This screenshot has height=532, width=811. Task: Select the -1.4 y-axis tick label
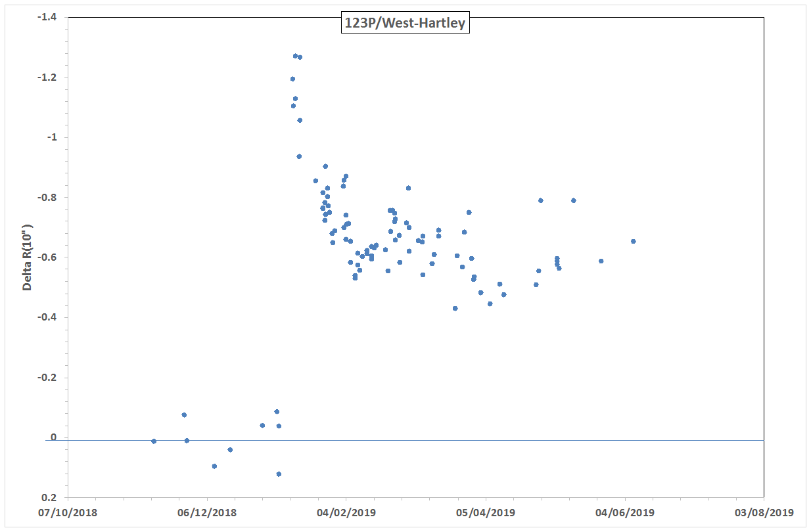pos(49,17)
